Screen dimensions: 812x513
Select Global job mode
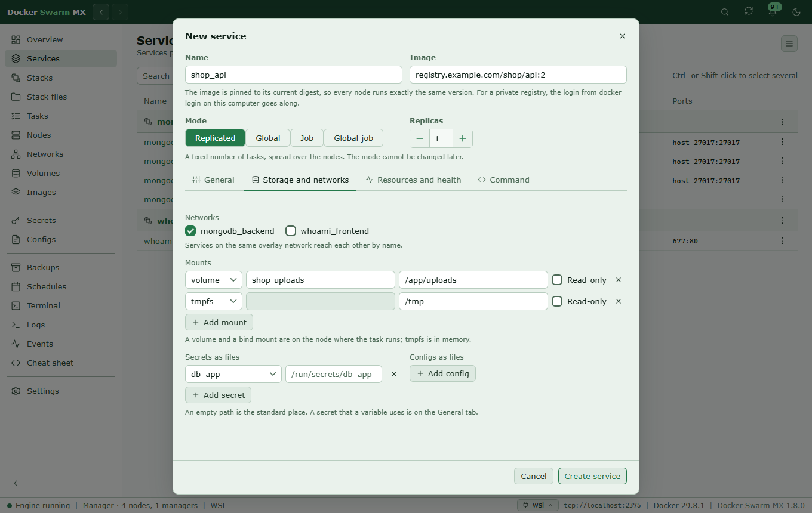(353, 138)
